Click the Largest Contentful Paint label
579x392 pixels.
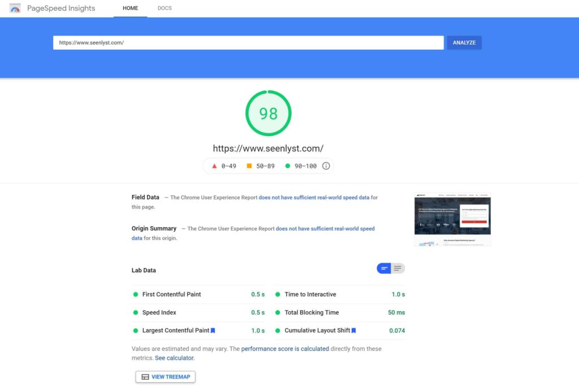(176, 330)
